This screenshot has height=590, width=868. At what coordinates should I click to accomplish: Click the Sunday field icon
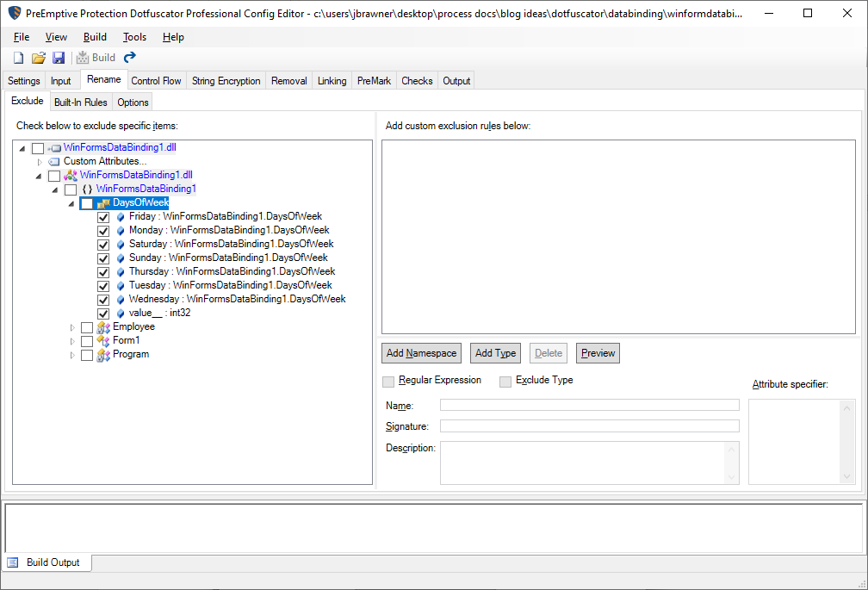pos(121,258)
